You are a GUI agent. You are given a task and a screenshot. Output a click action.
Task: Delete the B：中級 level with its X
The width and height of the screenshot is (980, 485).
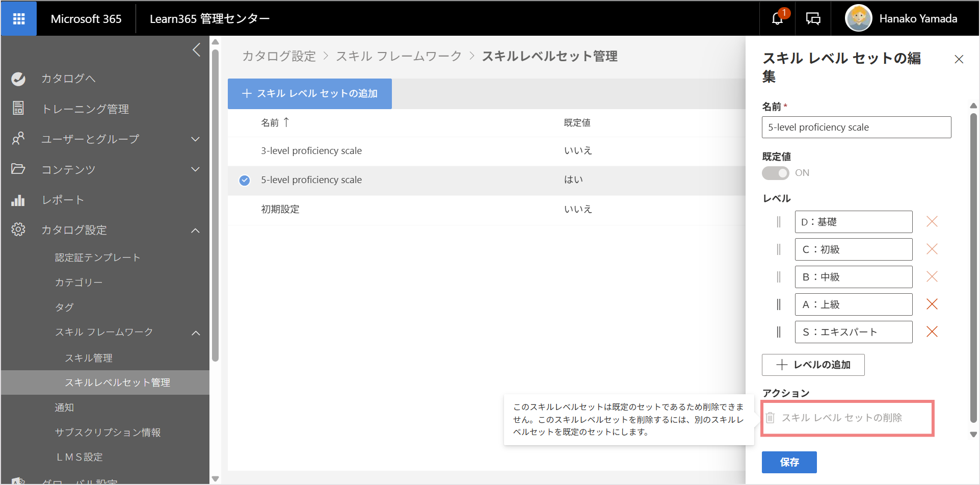(932, 276)
